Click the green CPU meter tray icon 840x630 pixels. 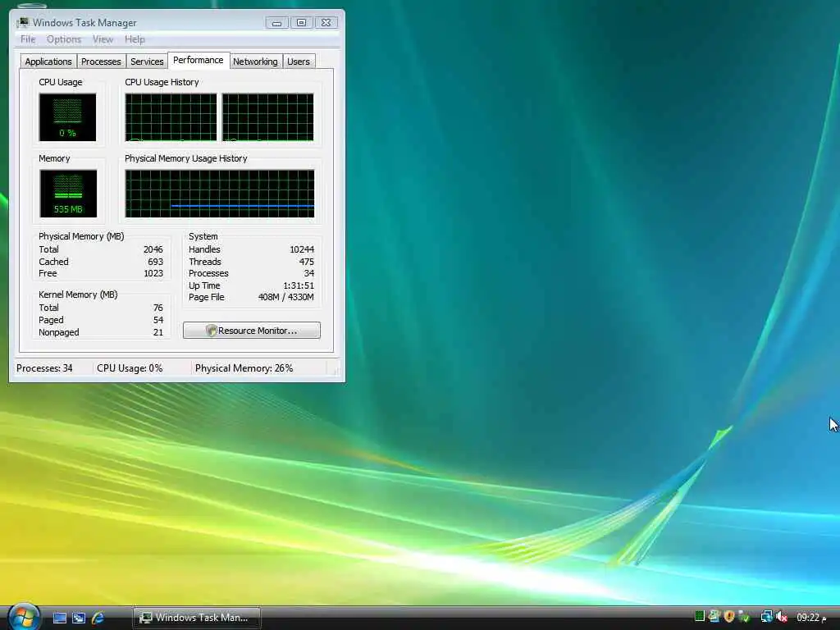click(699, 617)
